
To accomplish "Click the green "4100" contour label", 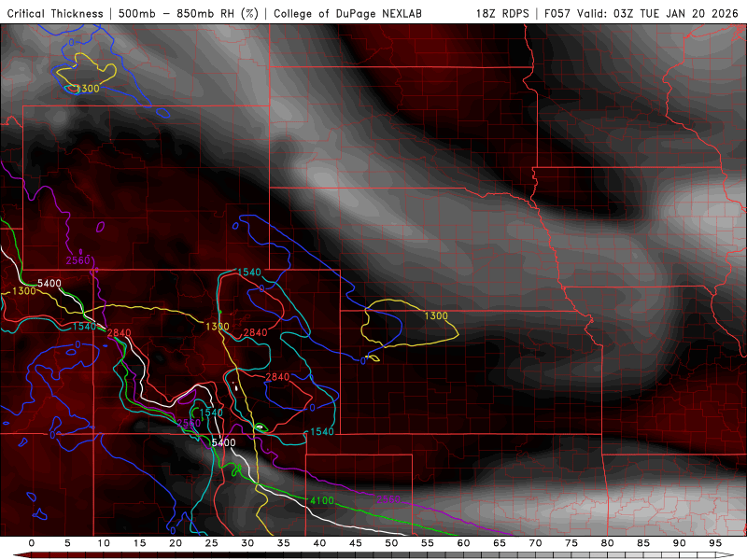I will tap(322, 500).
